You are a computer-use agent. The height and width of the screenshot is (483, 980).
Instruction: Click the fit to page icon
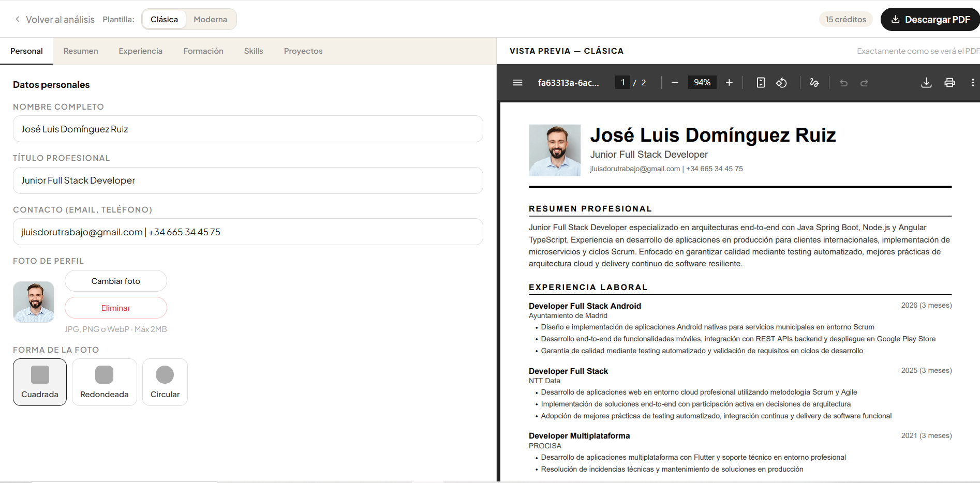pos(761,83)
